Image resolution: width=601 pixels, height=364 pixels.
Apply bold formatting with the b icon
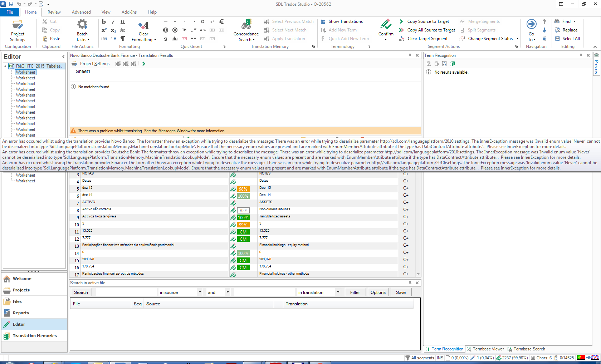[104, 21]
